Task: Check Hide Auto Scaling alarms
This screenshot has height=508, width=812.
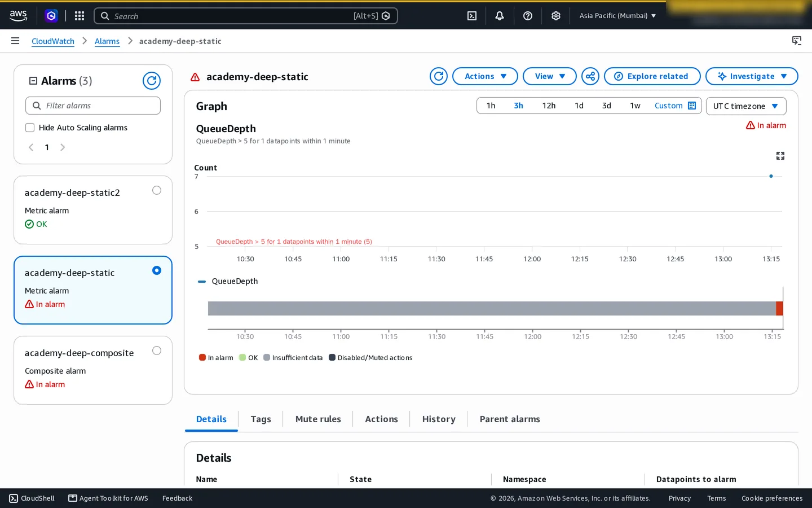Action: click(x=30, y=128)
